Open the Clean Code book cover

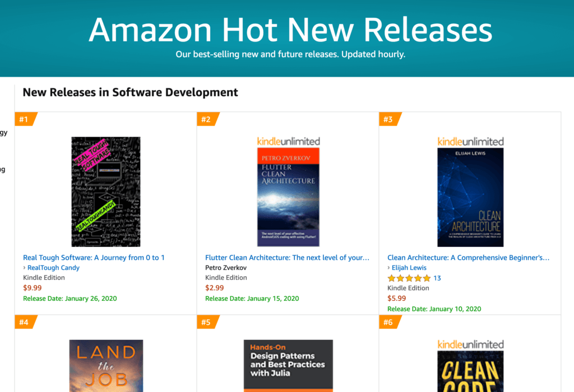pyautogui.click(x=470, y=371)
